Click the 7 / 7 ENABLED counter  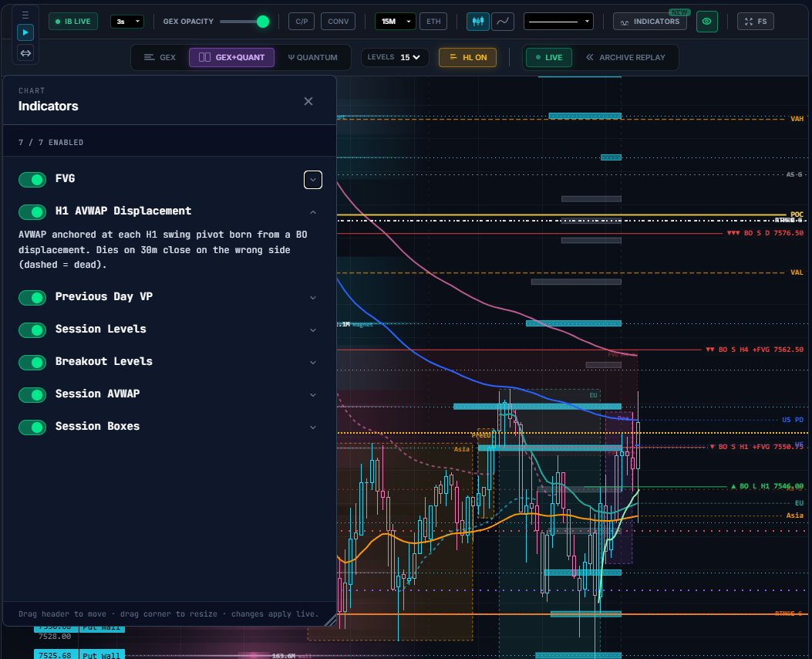51,143
